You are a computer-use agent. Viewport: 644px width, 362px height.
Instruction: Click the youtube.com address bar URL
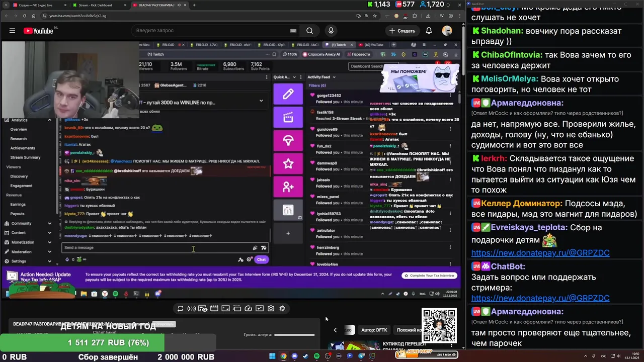(x=77, y=16)
